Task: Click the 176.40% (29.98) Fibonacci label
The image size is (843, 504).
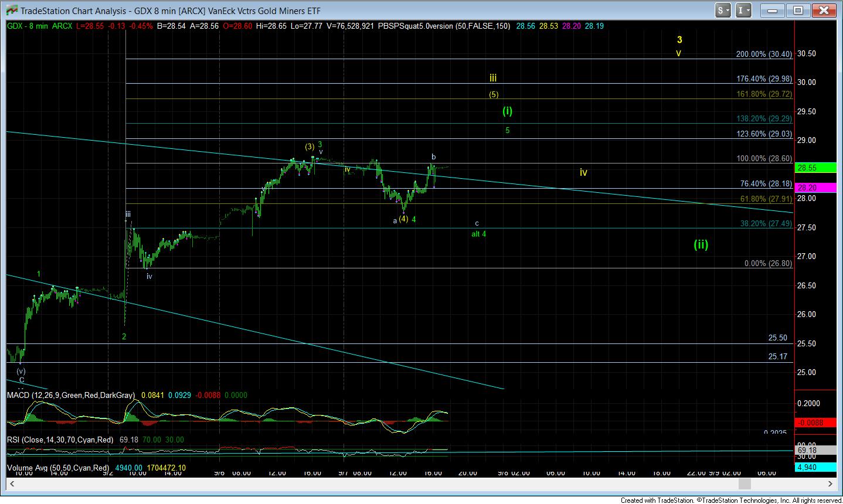Action: (x=764, y=79)
